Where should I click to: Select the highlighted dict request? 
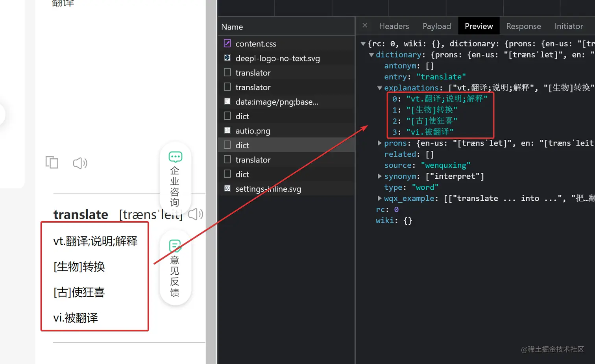(286, 145)
